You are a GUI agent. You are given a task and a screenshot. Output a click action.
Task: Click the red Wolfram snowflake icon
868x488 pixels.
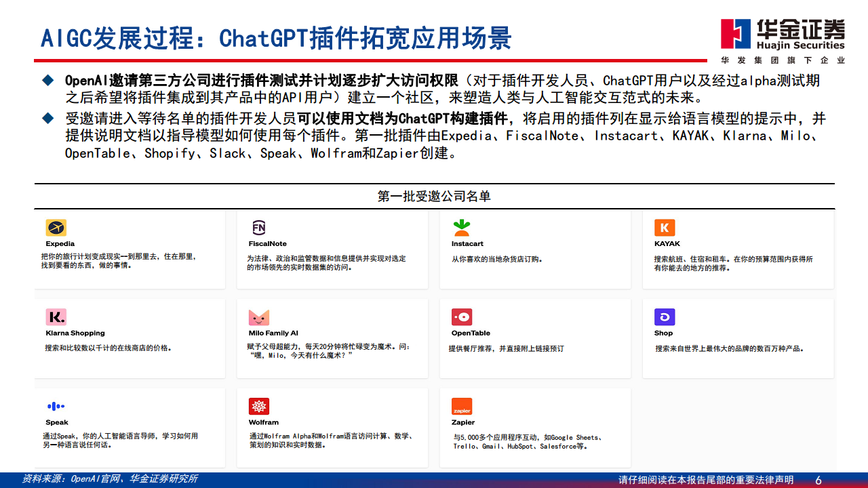click(259, 407)
